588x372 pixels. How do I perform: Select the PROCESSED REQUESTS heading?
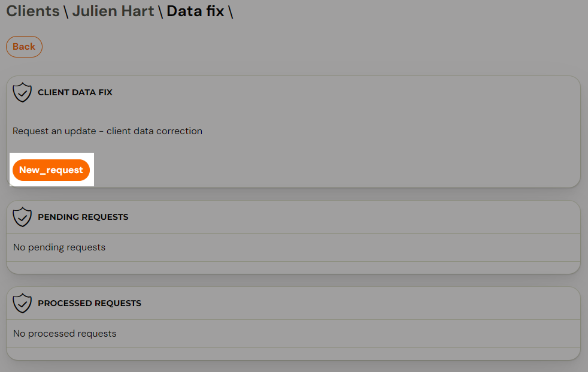click(90, 303)
